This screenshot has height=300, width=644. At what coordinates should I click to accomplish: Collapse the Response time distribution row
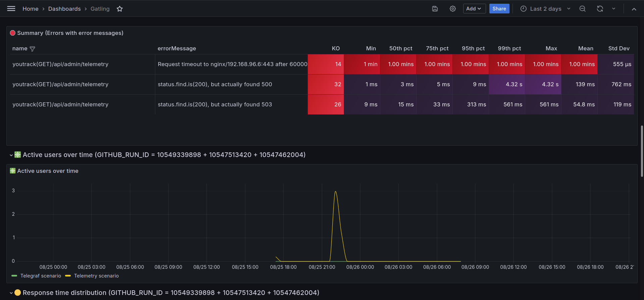11,293
